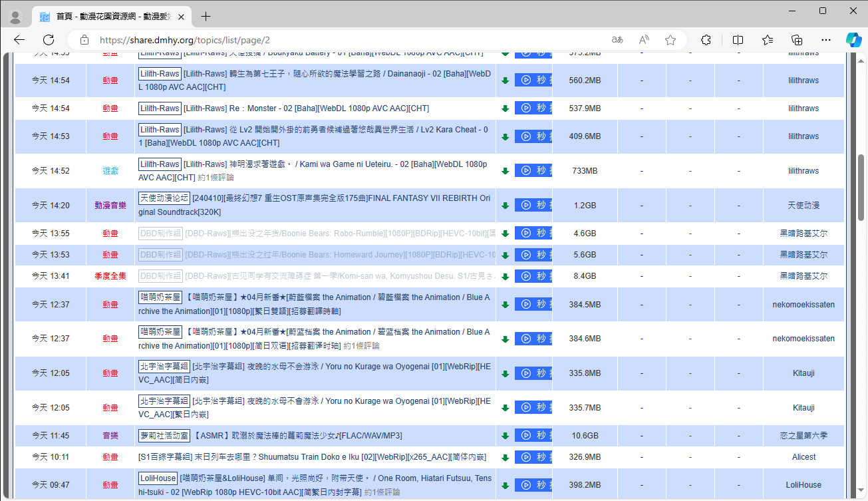Open 天使动漫论坛 team tag
Image resolution: width=868 pixels, height=501 pixels.
coord(164,198)
